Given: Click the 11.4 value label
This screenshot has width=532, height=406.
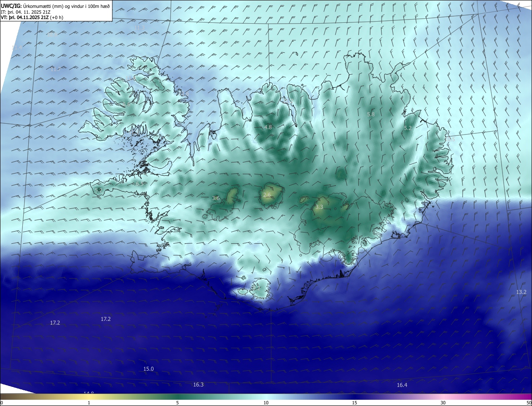Looking at the screenshot, I should [x=17, y=48].
